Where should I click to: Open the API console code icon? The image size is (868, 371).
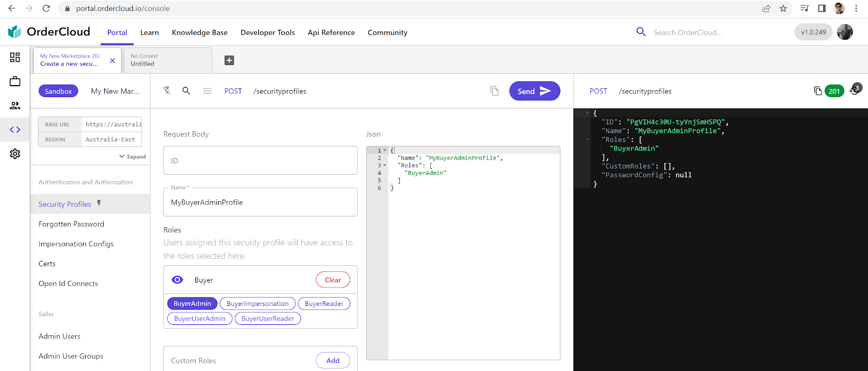15,130
